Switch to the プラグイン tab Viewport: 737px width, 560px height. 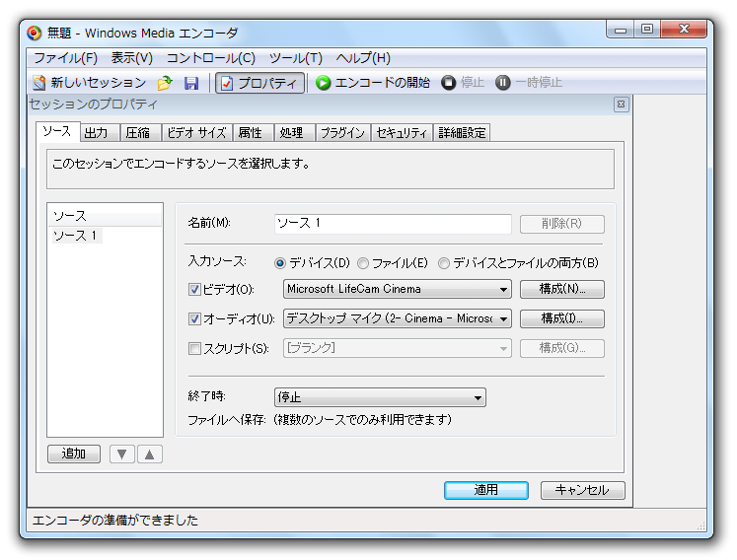343,133
